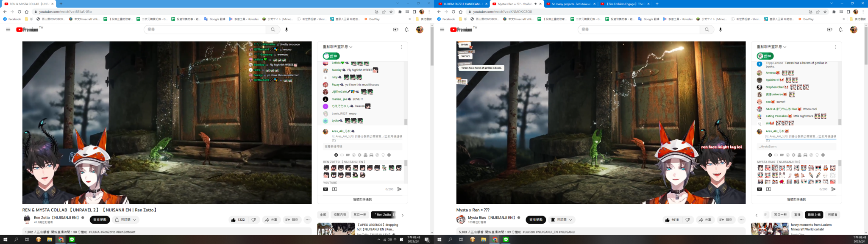This screenshot has height=244, width=868.
Task: Open 已訂閱 subscription dropdown for Ren Zotto
Action: [x=125, y=220]
